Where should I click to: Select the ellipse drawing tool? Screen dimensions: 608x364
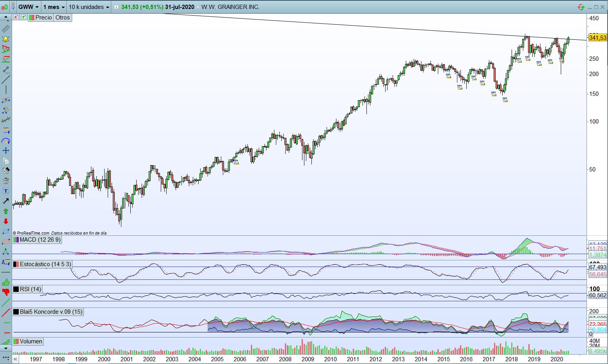coord(6,242)
